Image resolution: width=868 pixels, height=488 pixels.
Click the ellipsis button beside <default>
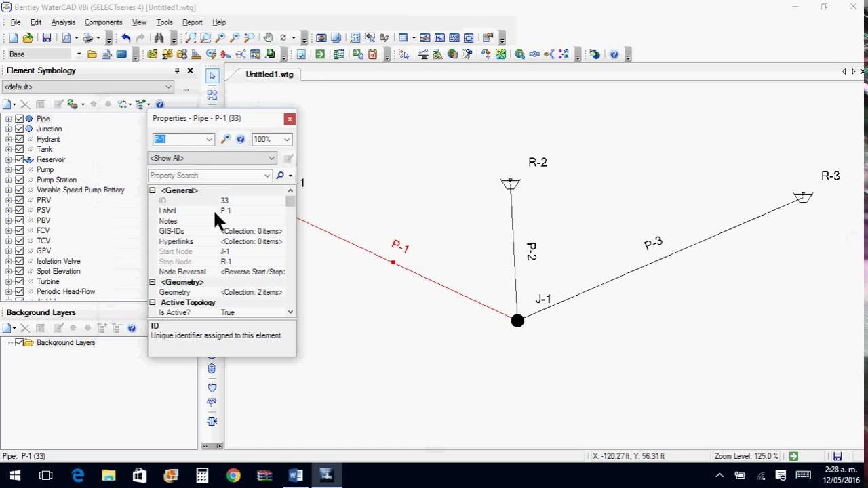(186, 87)
